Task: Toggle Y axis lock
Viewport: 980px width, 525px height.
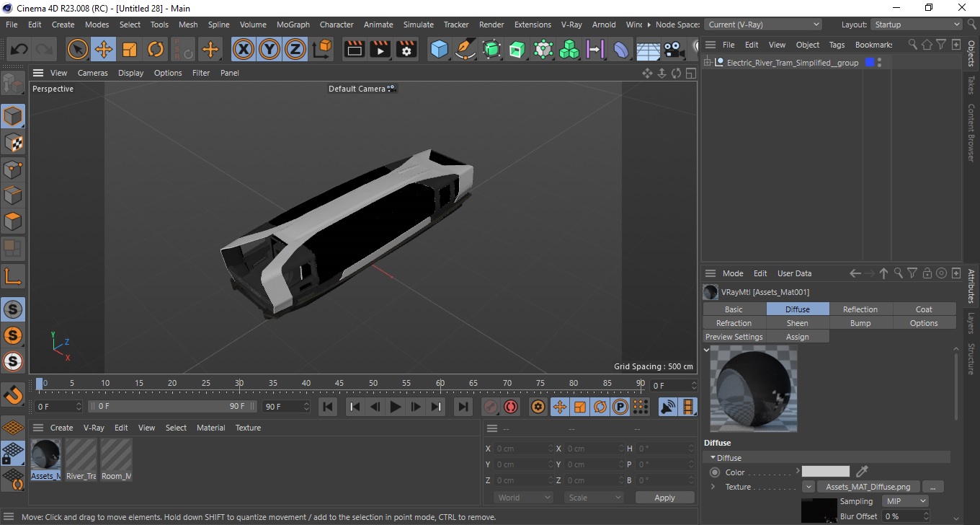Action: [x=269, y=50]
